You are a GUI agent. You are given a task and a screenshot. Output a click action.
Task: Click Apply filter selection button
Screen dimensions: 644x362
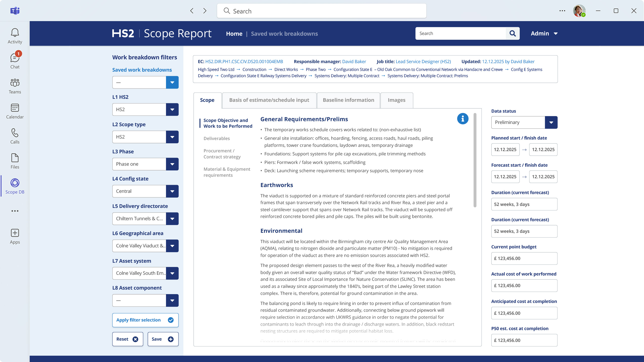pos(145,320)
